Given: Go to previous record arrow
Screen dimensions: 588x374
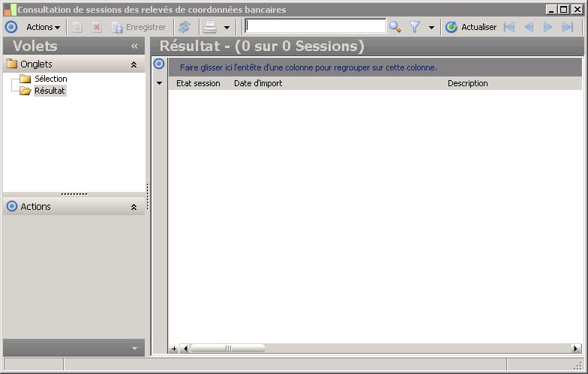Looking at the screenshot, I should pyautogui.click(x=529, y=27).
